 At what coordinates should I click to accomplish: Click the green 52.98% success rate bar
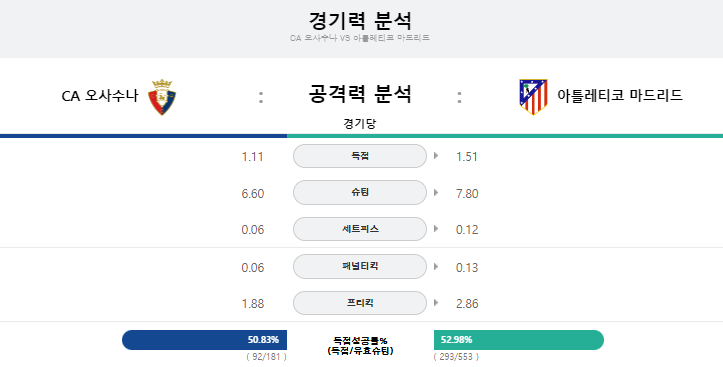pyautogui.click(x=519, y=340)
